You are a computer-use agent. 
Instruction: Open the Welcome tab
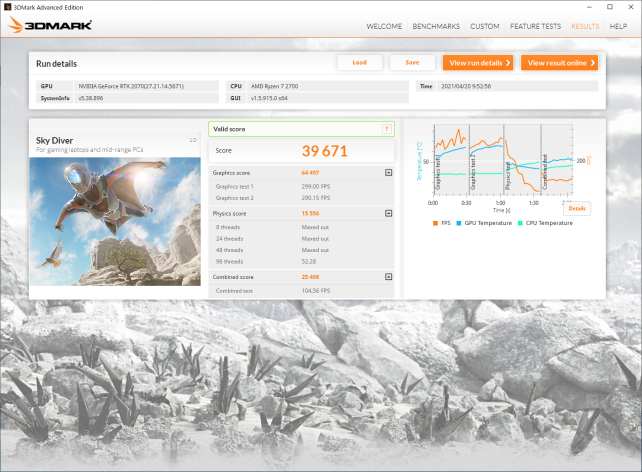[x=384, y=26]
